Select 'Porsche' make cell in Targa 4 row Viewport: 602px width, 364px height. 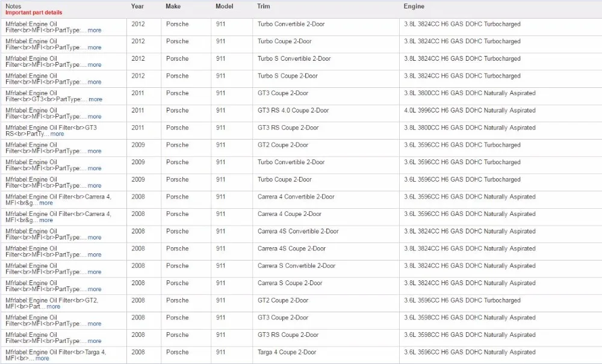tap(178, 352)
